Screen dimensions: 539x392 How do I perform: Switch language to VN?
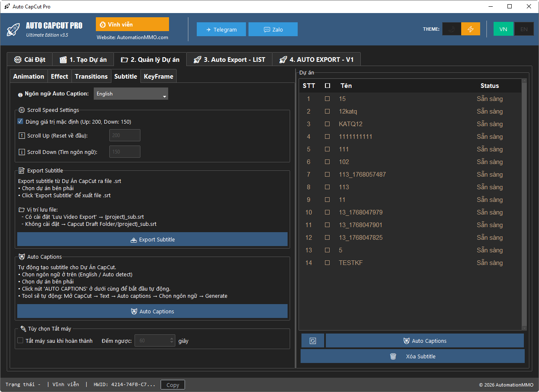[x=503, y=29]
